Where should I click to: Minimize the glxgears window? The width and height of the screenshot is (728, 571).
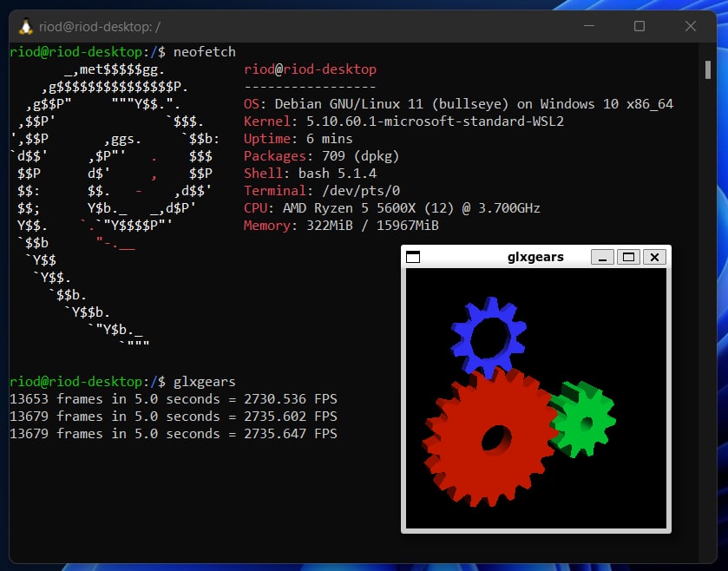[x=602, y=257]
